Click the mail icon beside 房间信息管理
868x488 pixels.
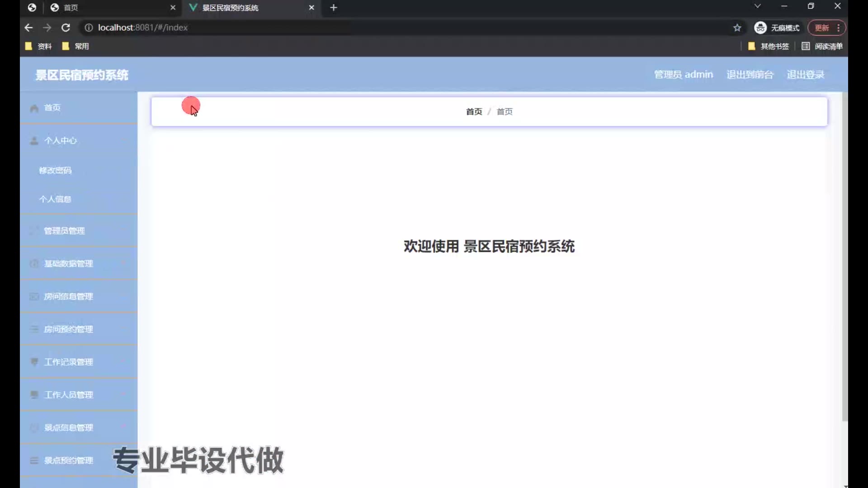tap(34, 297)
